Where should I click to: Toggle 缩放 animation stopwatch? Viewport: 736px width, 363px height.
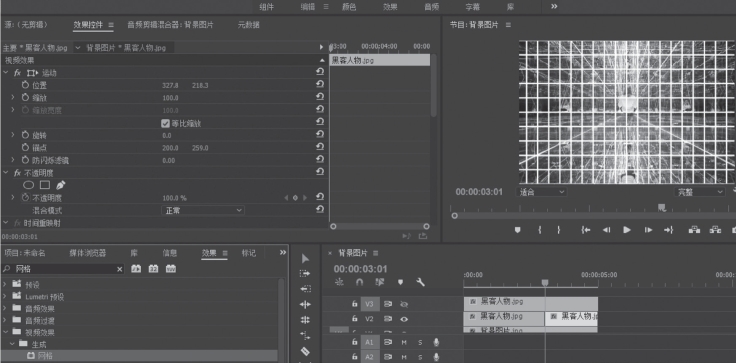(x=25, y=98)
